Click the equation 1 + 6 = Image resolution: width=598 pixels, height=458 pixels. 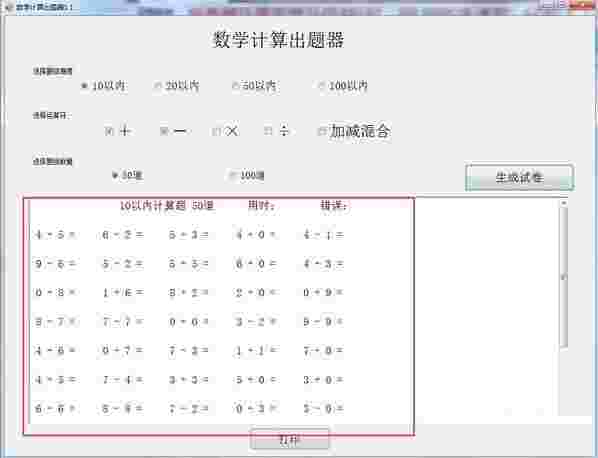click(x=123, y=292)
